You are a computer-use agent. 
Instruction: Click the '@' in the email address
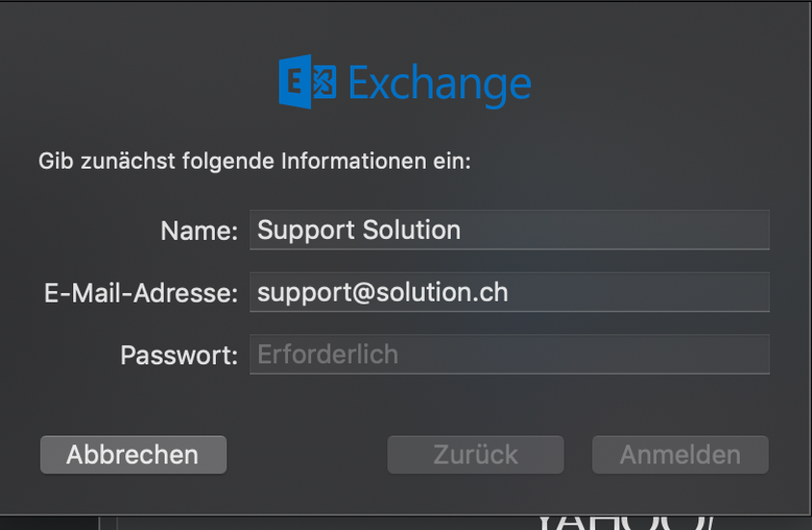[x=363, y=293]
